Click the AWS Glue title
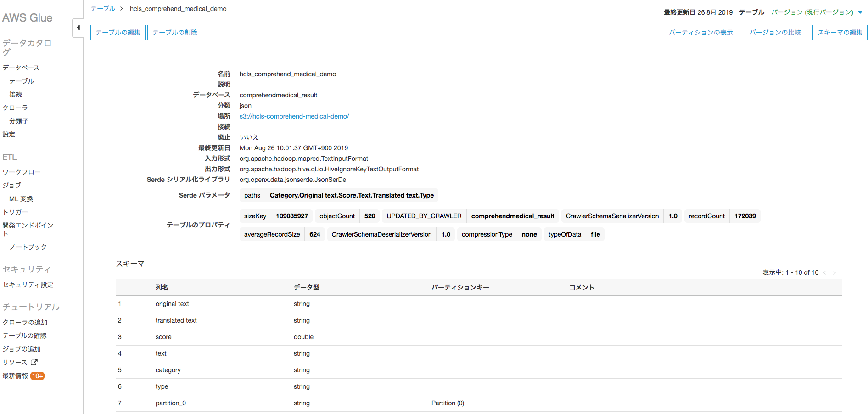Image resolution: width=868 pixels, height=414 pixels. pyautogui.click(x=27, y=18)
